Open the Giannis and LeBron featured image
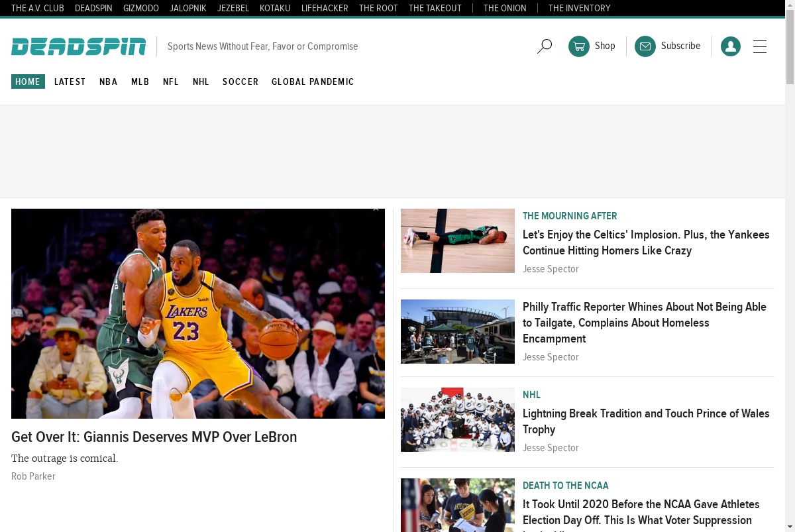The image size is (795, 532). click(198, 313)
